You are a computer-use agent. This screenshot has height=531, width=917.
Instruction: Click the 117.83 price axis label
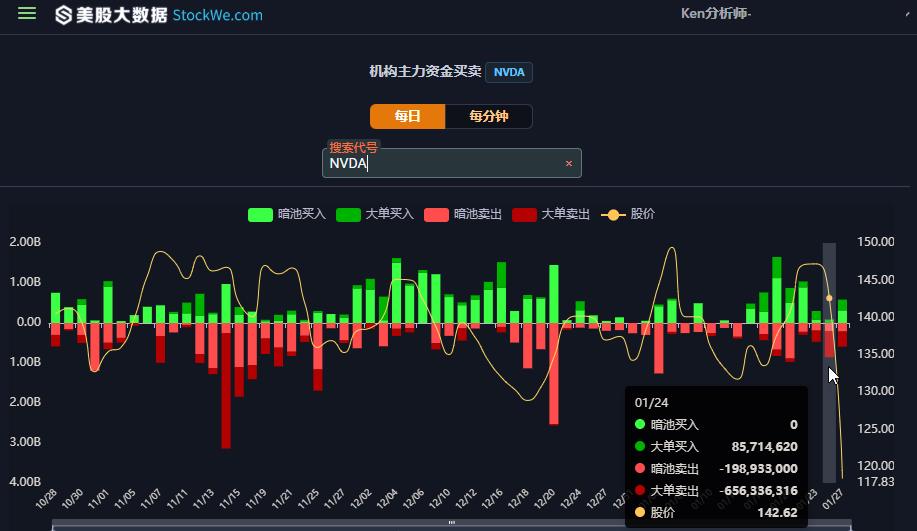[x=875, y=481]
